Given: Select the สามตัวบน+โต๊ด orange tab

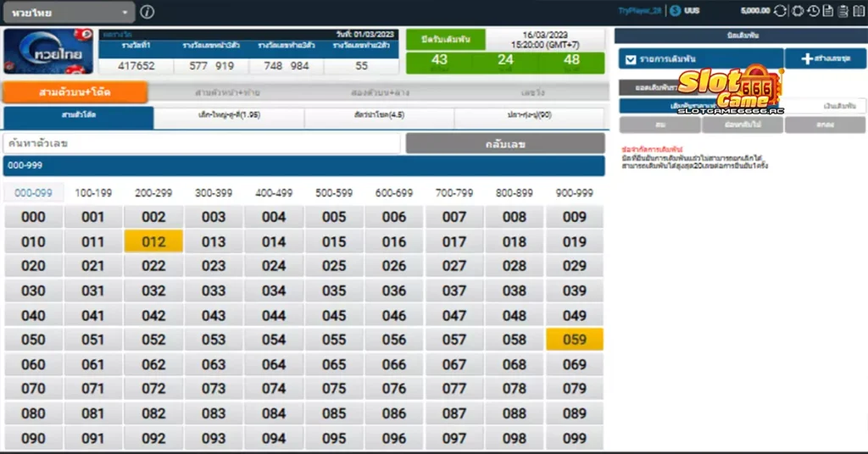Looking at the screenshot, I should [75, 92].
